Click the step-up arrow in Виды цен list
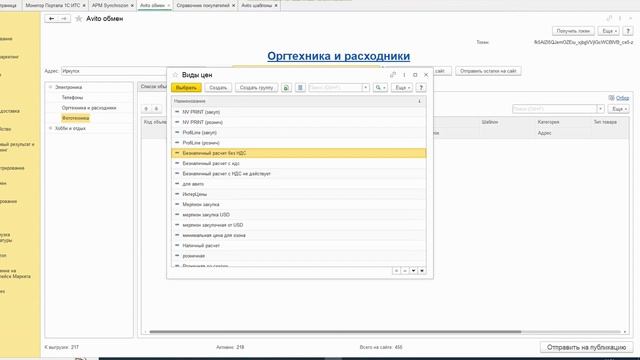The image size is (640, 360). coord(405,271)
